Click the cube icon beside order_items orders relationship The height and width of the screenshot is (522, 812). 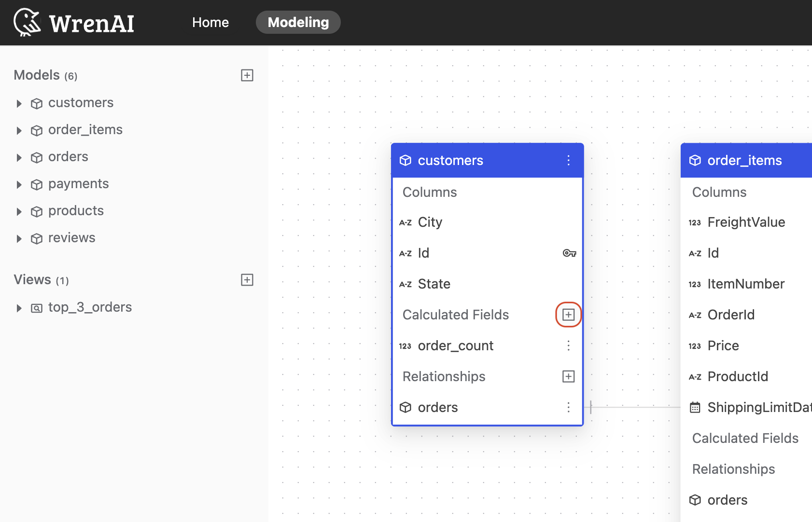point(695,500)
